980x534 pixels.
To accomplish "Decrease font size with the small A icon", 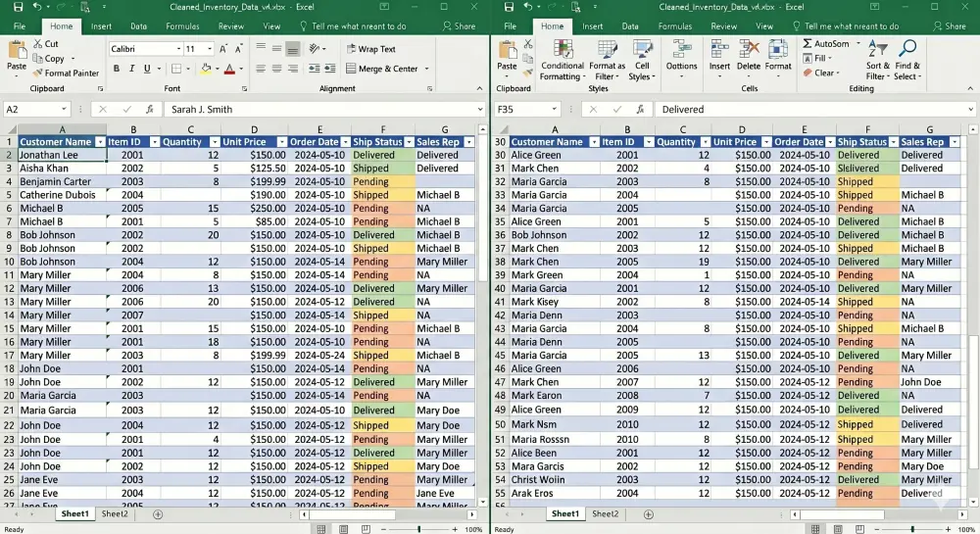I will 239,49.
